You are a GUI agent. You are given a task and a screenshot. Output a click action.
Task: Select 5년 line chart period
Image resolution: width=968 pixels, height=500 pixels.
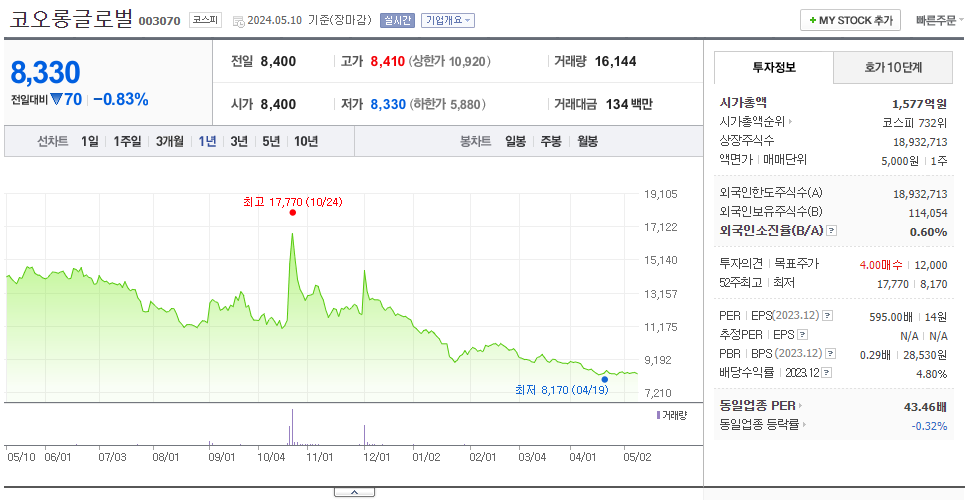(x=271, y=141)
